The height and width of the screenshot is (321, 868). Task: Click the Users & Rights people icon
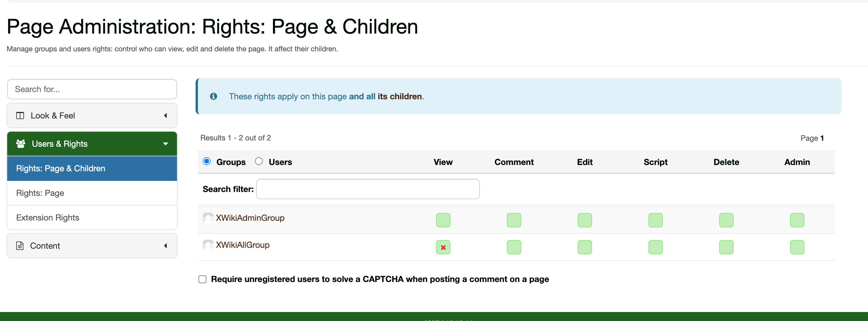(21, 144)
